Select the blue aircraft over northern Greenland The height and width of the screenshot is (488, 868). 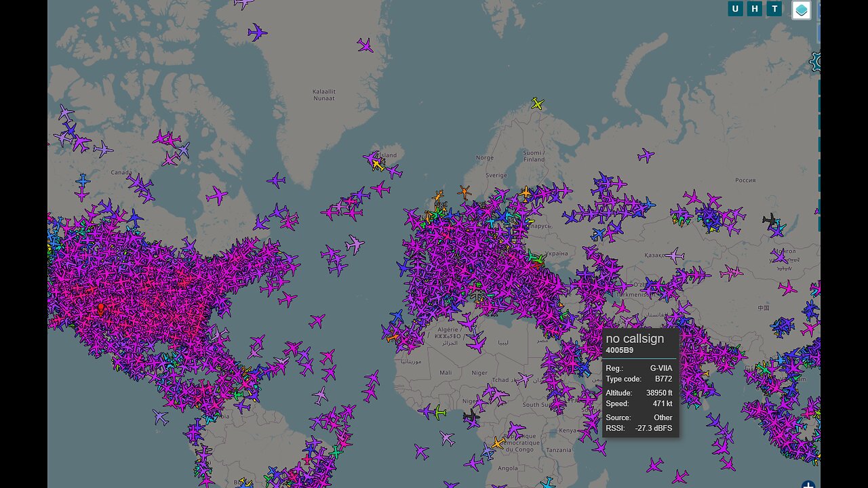point(256,32)
